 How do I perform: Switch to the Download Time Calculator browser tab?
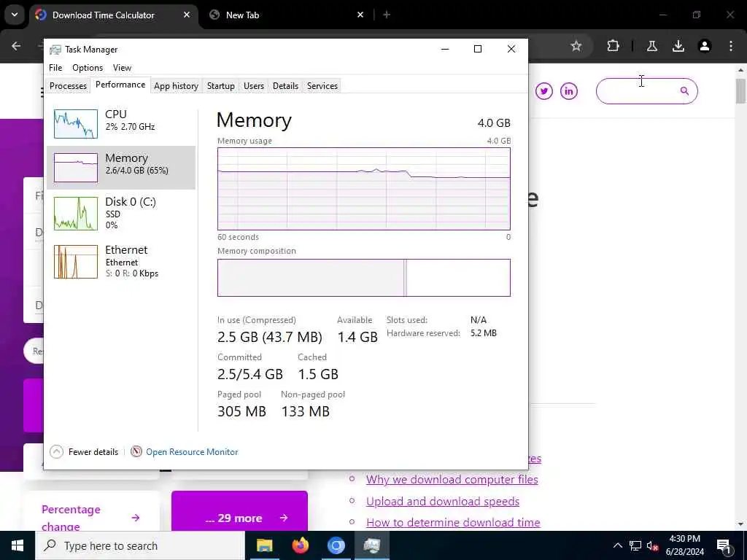[x=103, y=15]
